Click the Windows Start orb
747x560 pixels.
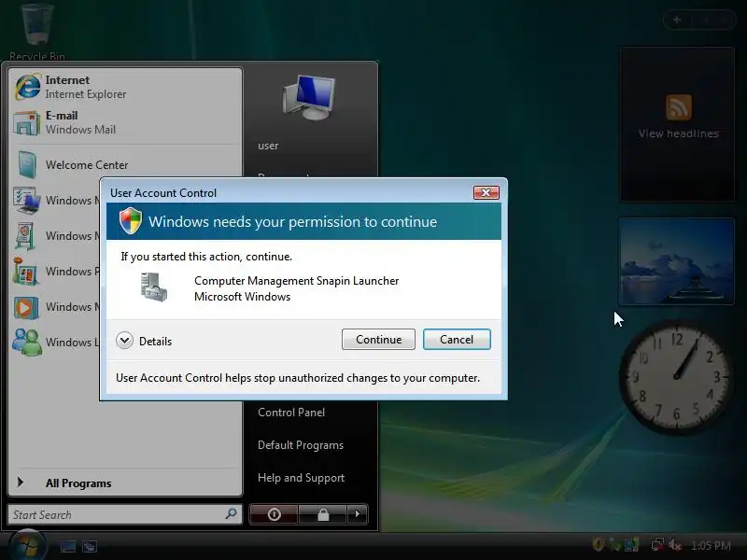coord(28,546)
